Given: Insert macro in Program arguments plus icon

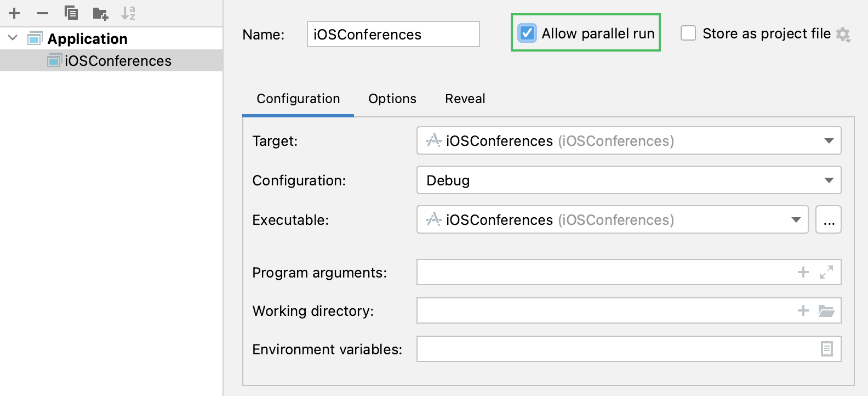Looking at the screenshot, I should pos(803,272).
